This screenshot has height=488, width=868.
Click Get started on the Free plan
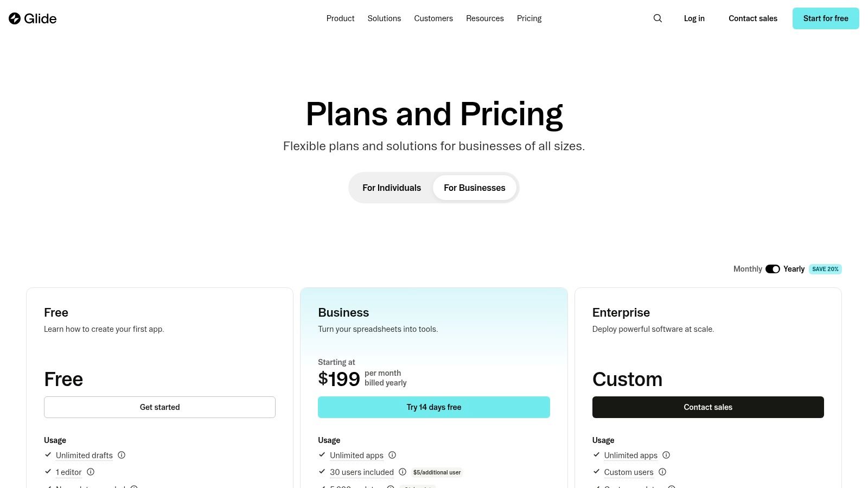[x=159, y=407]
